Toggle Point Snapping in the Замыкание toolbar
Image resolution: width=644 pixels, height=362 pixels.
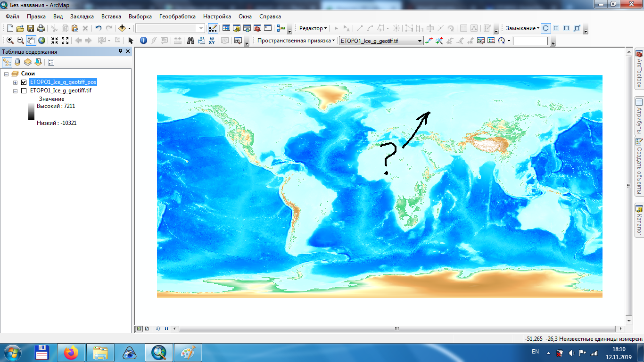coord(545,28)
